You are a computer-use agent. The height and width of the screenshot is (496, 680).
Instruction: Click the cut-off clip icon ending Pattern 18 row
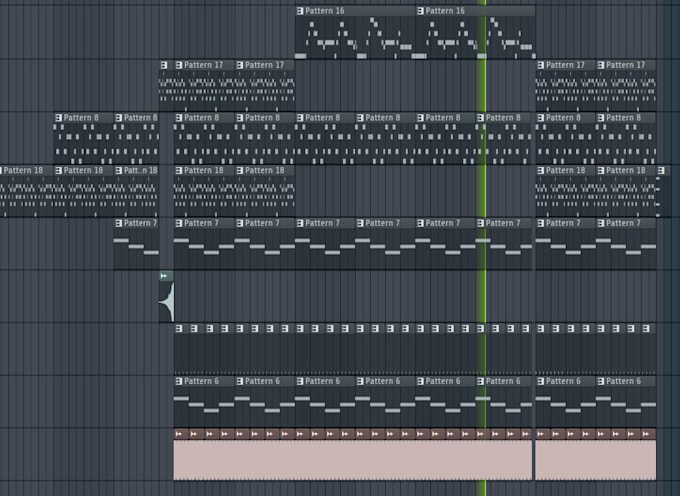point(661,170)
